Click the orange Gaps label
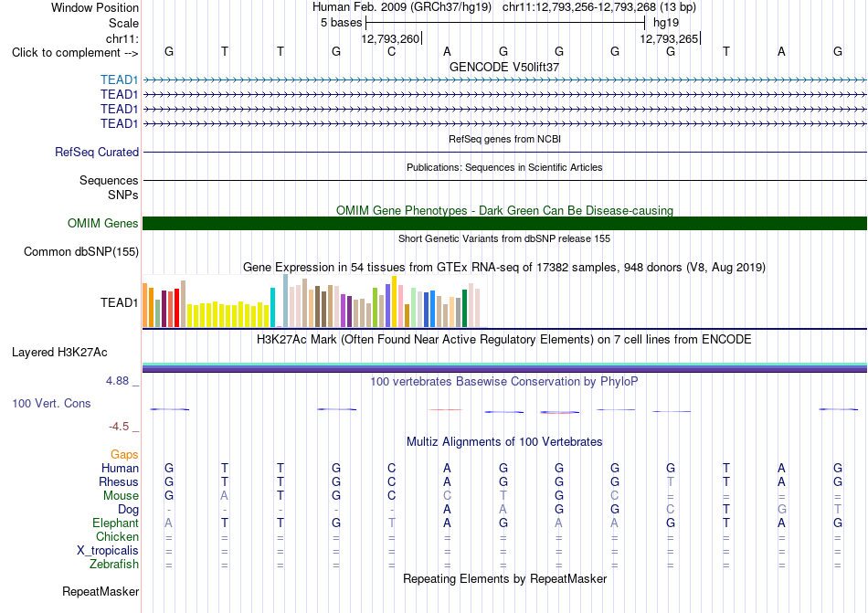This screenshot has height=613, width=868. (124, 454)
